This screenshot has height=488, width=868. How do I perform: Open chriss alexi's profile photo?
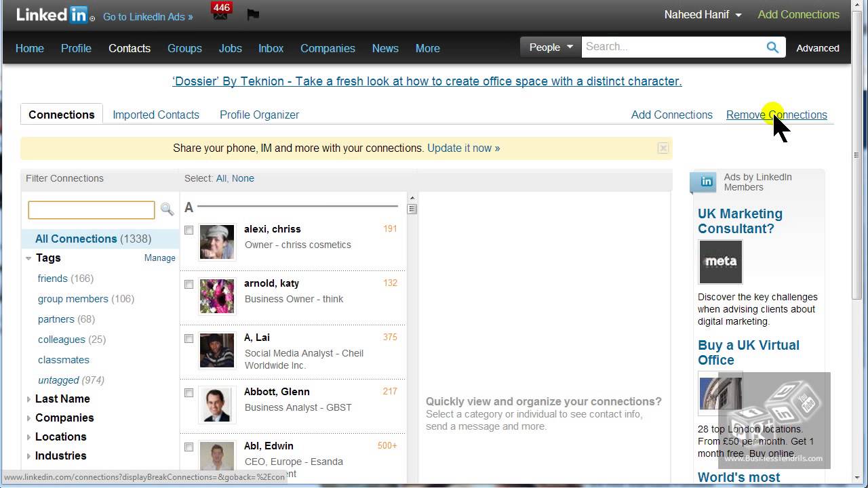tap(217, 242)
